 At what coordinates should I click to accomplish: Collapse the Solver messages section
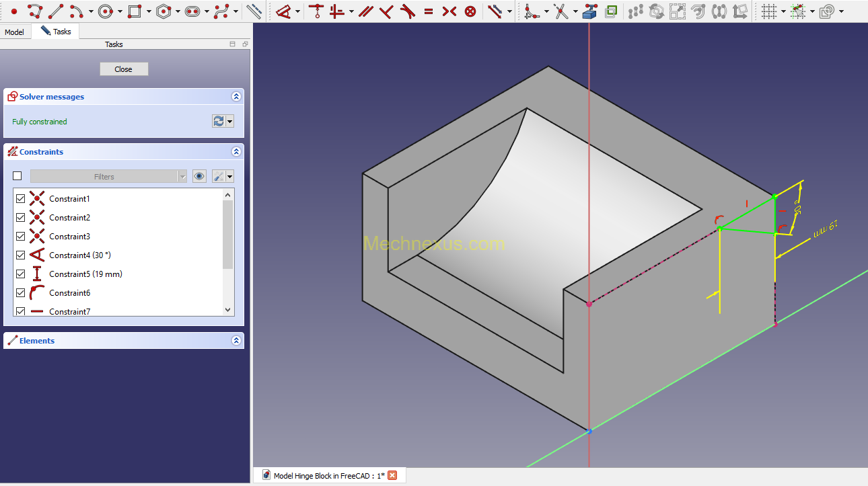point(236,97)
